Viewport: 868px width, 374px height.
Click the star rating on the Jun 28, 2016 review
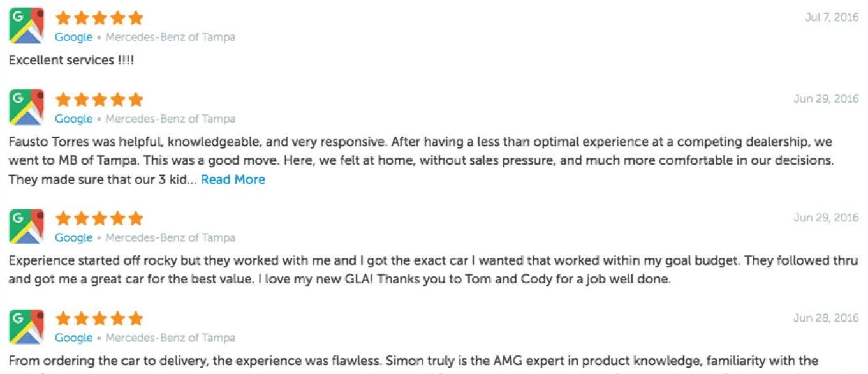coord(99,318)
